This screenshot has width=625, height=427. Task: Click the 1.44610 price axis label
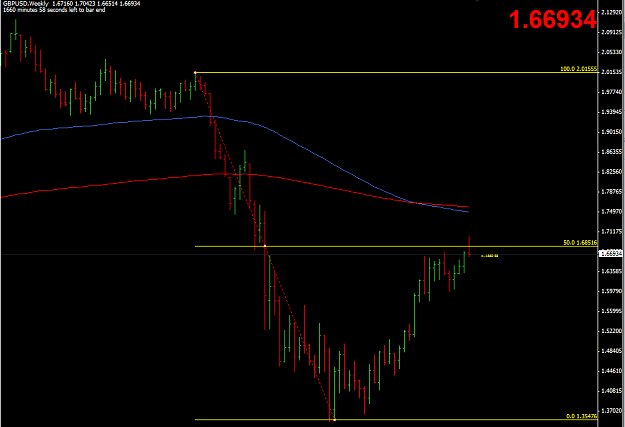click(x=611, y=371)
